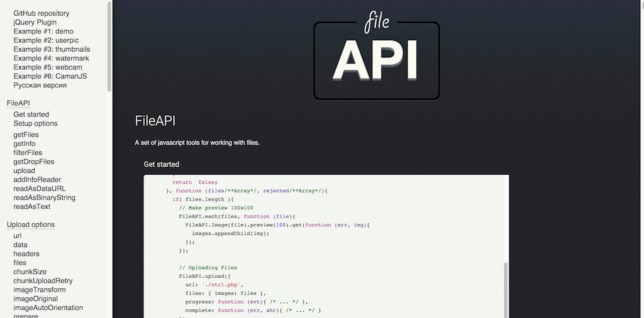
Task: Click the code block scrollbar thumb
Action: coord(506,290)
